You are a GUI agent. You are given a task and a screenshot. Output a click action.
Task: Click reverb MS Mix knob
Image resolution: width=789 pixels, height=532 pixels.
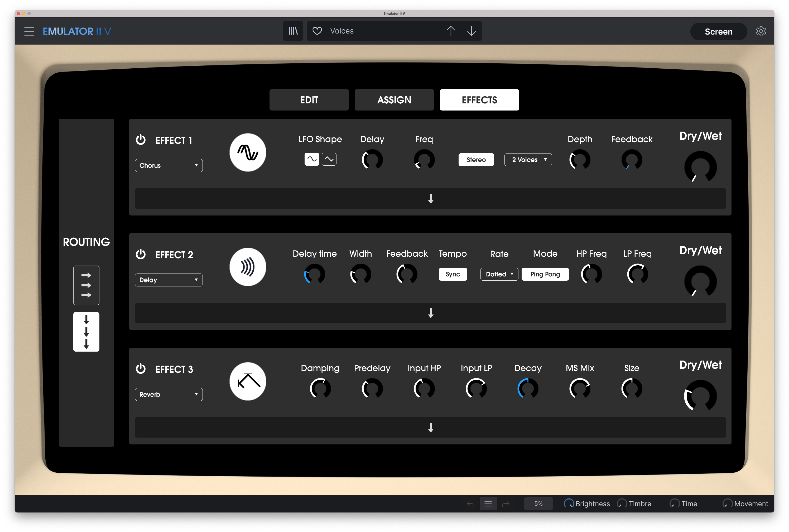[x=580, y=389]
